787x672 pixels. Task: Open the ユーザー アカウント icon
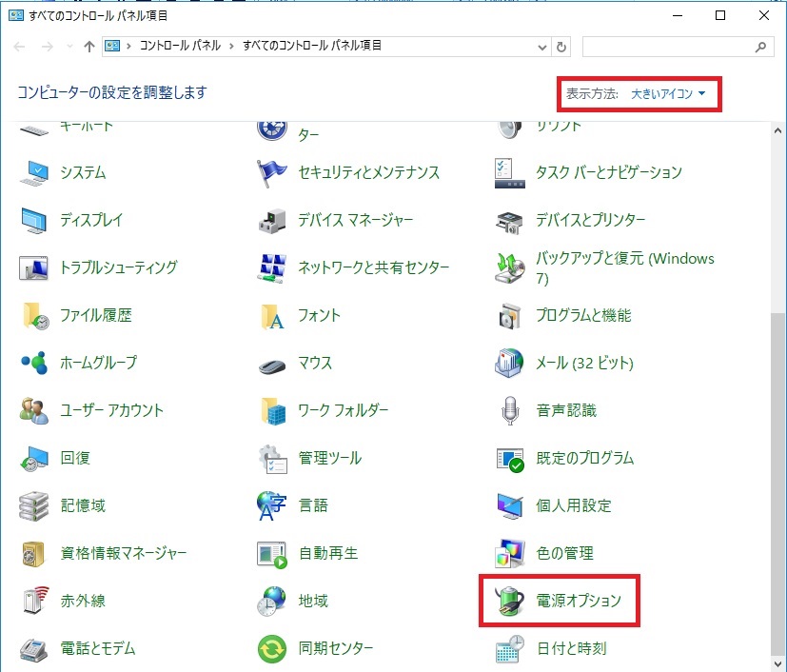[x=34, y=410]
